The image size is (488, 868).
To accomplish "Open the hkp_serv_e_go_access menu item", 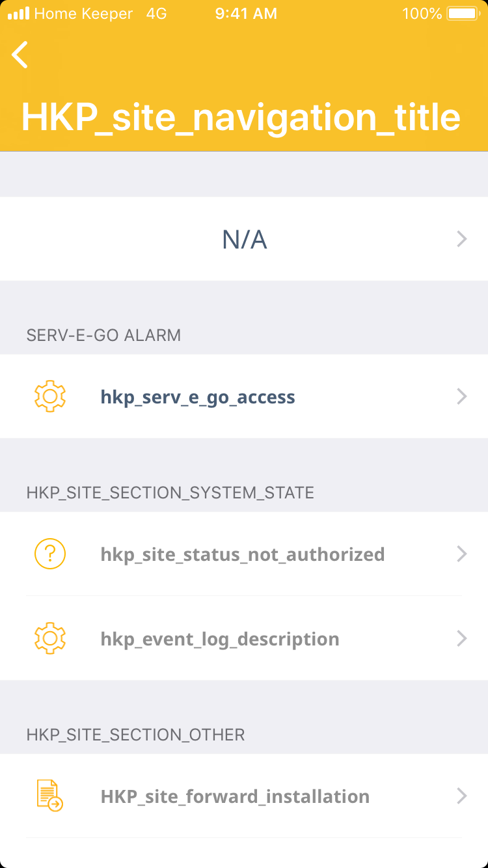I will [x=198, y=398].
